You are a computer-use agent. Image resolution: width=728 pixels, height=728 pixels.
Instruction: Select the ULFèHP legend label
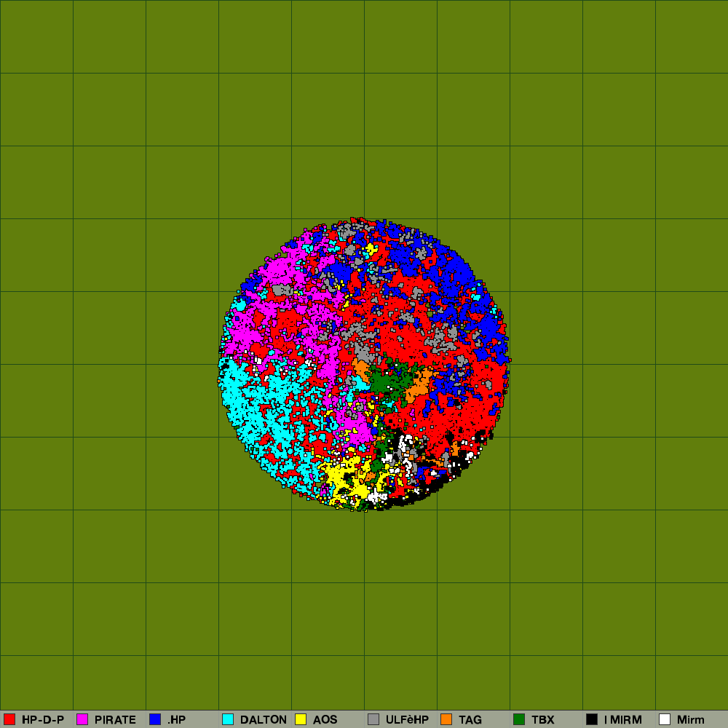pyautogui.click(x=407, y=720)
